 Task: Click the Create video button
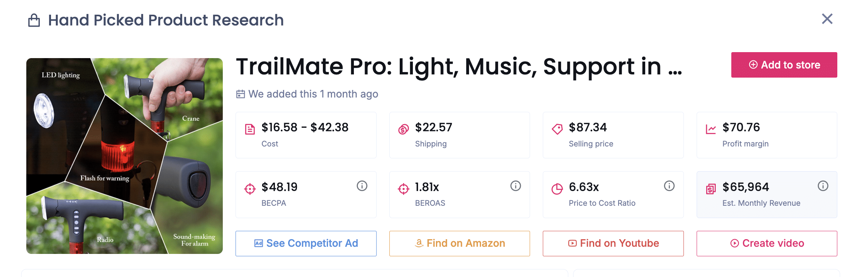tap(766, 243)
